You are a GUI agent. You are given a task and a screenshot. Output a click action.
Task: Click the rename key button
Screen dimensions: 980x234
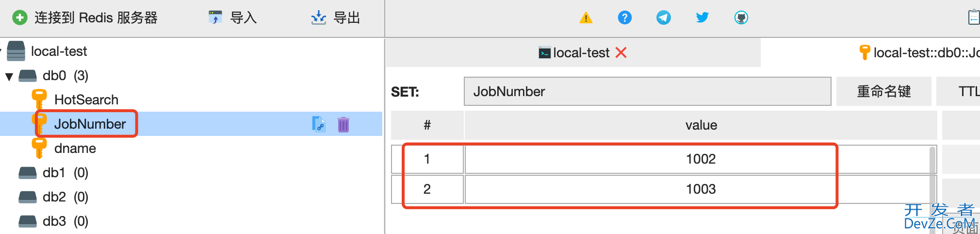point(884,91)
